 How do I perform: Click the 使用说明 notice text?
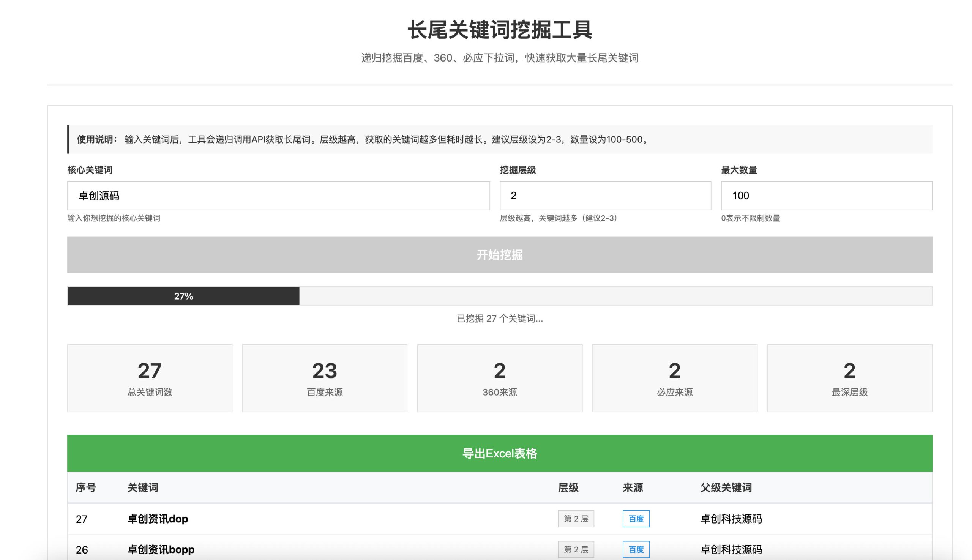point(363,140)
